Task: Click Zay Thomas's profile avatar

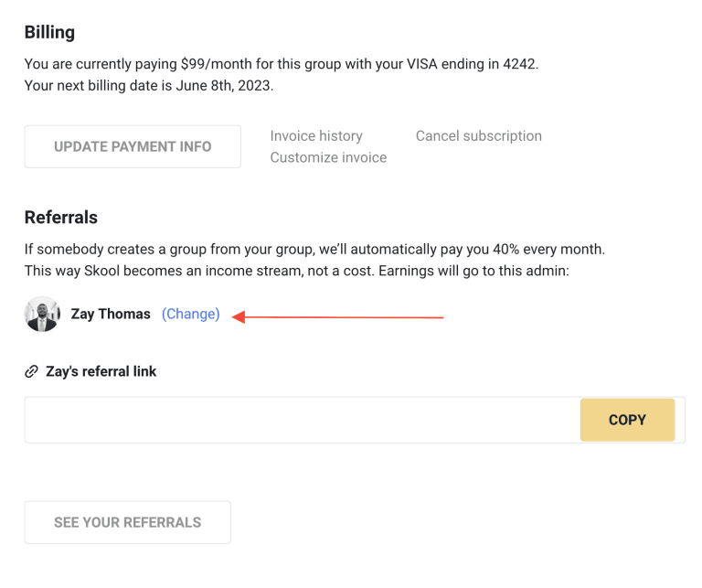Action: click(x=42, y=314)
